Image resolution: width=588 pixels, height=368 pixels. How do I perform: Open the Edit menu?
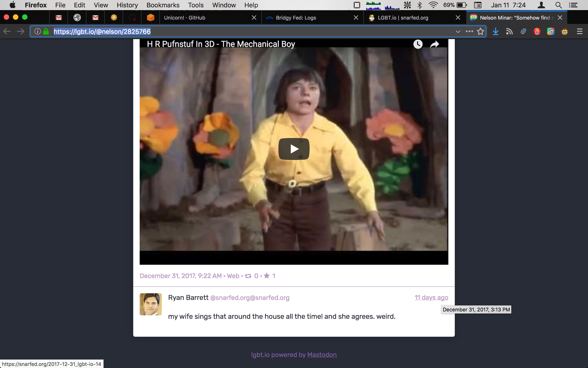coord(79,5)
